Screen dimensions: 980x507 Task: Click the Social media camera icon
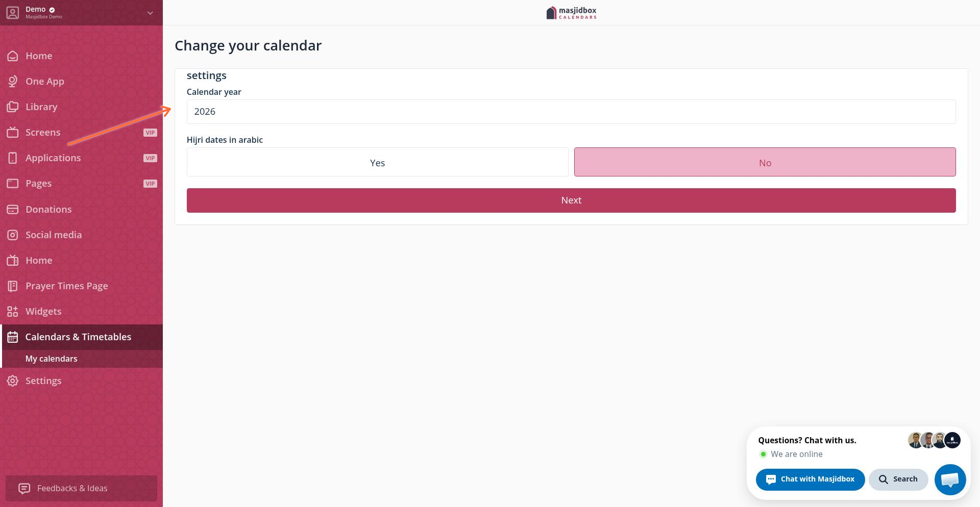[x=13, y=235]
